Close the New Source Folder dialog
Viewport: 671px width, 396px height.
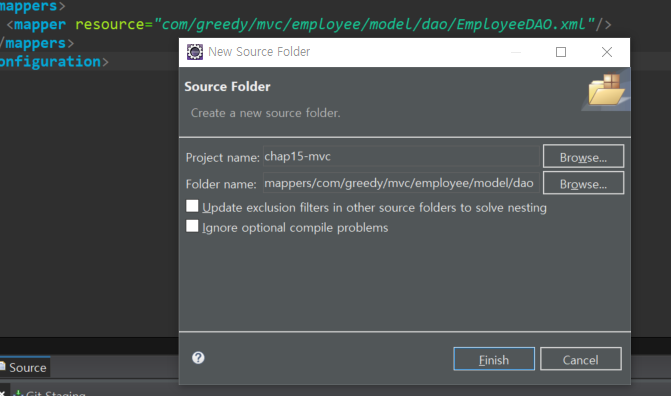click(606, 52)
